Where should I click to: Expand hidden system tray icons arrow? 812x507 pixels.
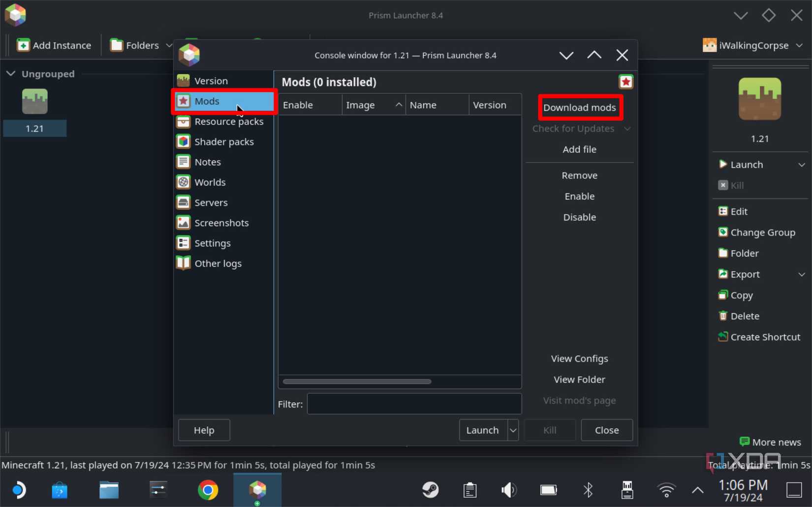tap(697, 490)
